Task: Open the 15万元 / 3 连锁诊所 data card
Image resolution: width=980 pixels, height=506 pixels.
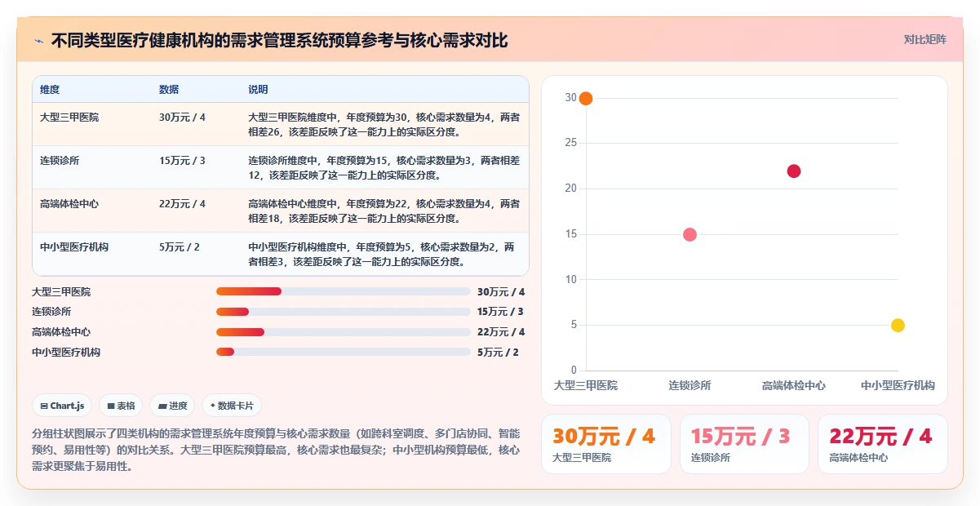Action: (744, 444)
